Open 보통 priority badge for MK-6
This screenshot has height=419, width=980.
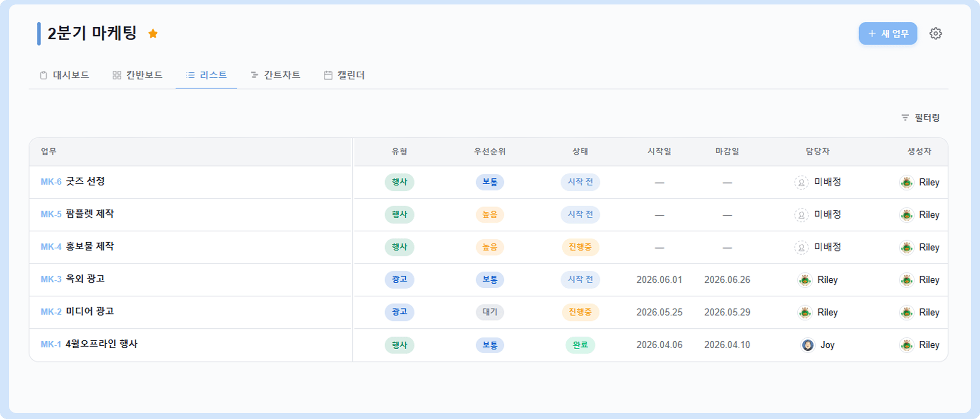[x=490, y=182]
